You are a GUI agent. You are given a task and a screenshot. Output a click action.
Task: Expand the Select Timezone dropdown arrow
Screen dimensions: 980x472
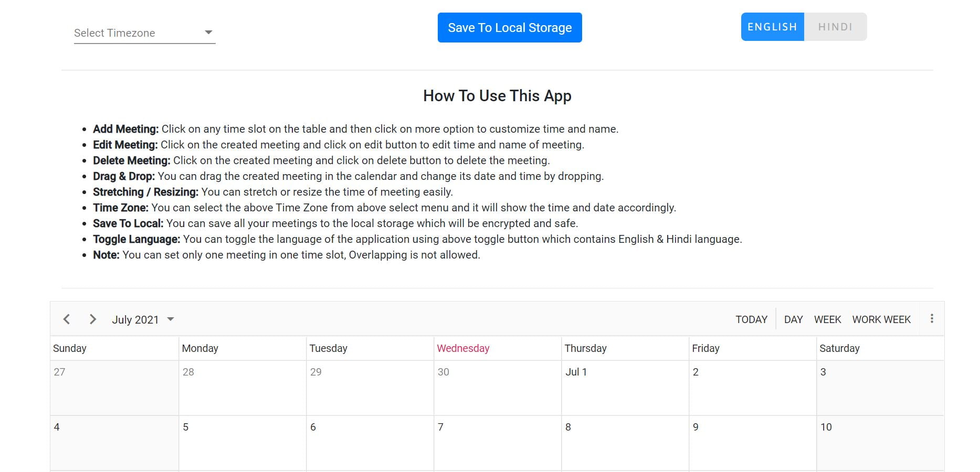[x=208, y=33]
